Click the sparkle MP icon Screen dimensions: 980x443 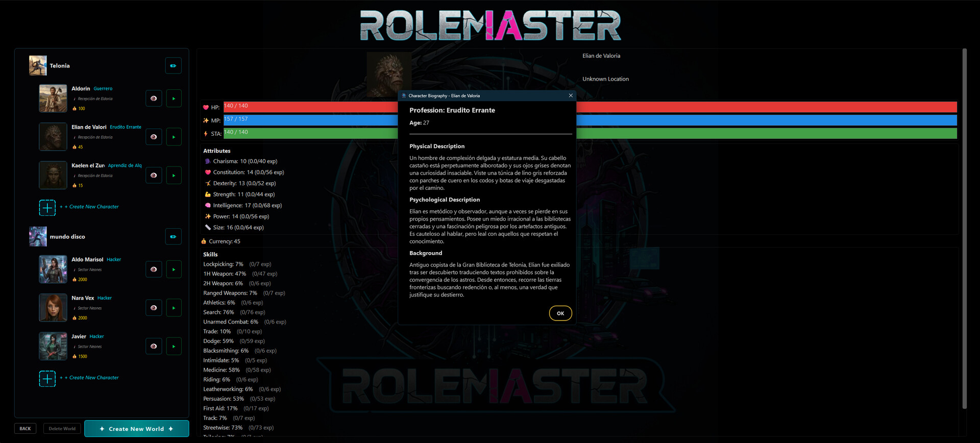point(206,120)
